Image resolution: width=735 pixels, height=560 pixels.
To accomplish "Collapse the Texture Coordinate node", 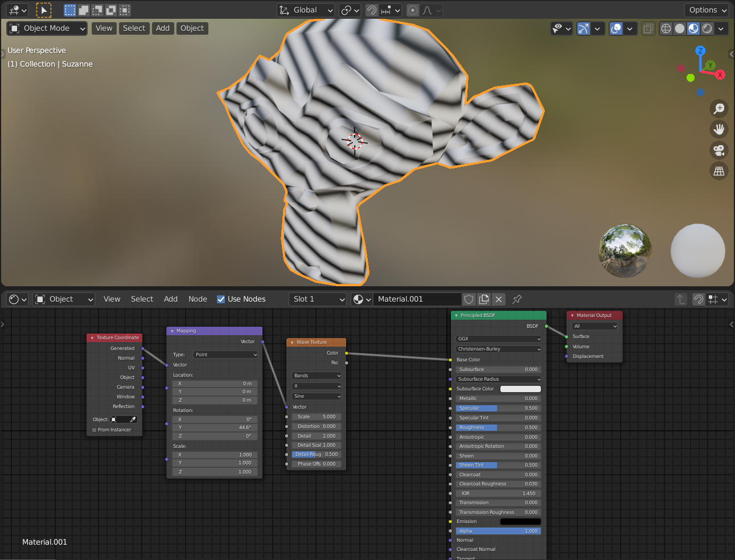I will [x=92, y=338].
